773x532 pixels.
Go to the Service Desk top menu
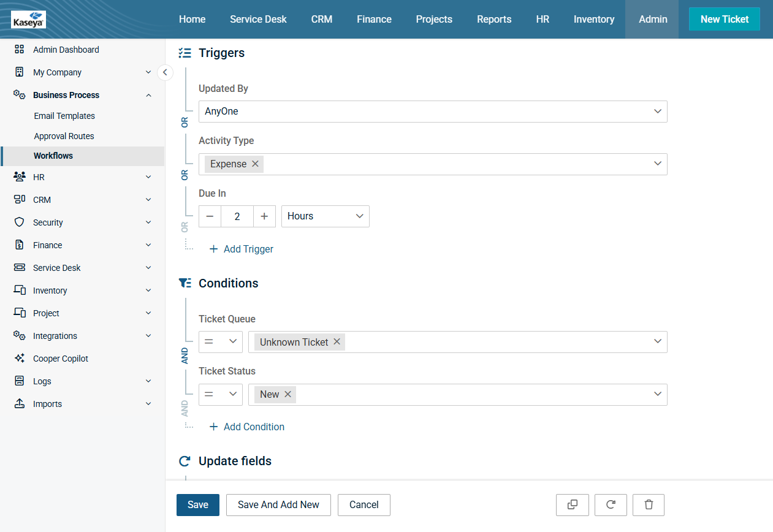(x=258, y=19)
